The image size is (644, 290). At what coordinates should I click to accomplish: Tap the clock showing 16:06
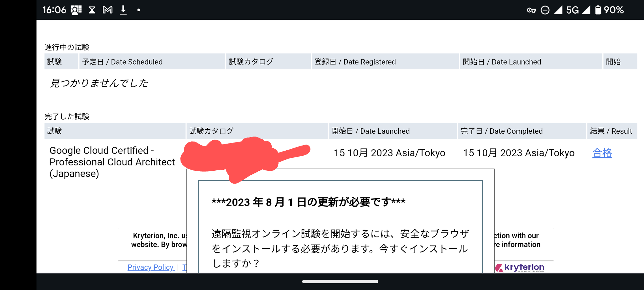pos(54,10)
